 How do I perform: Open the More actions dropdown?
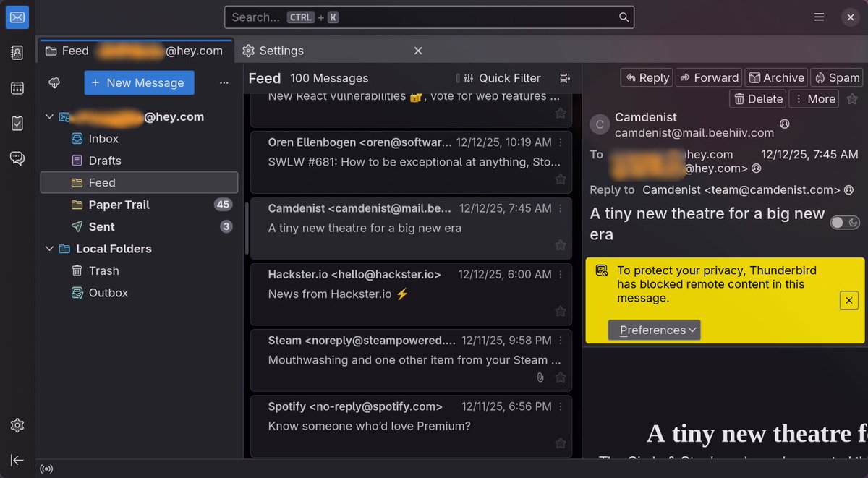tap(814, 99)
